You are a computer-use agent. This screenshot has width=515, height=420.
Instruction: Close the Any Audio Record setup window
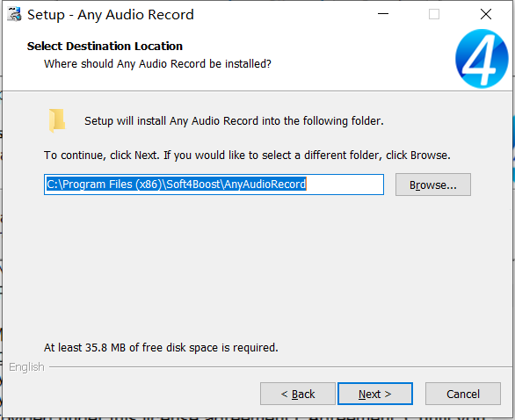[486, 14]
